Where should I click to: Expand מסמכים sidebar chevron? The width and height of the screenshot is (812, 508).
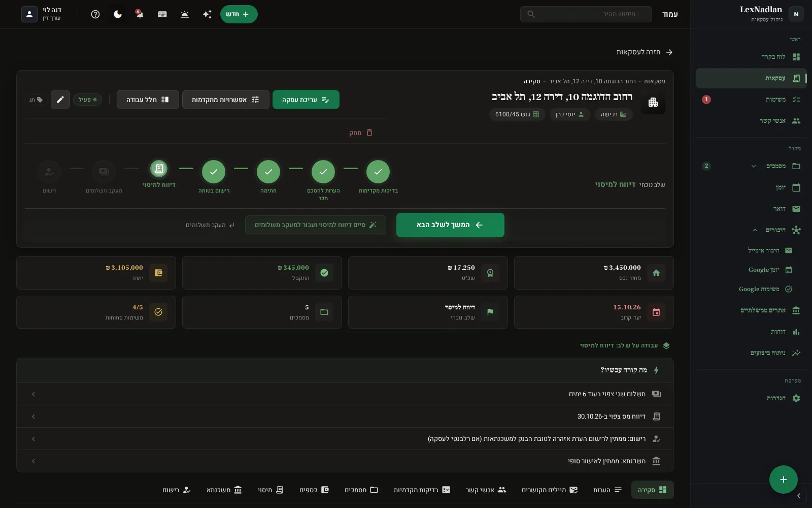754,166
